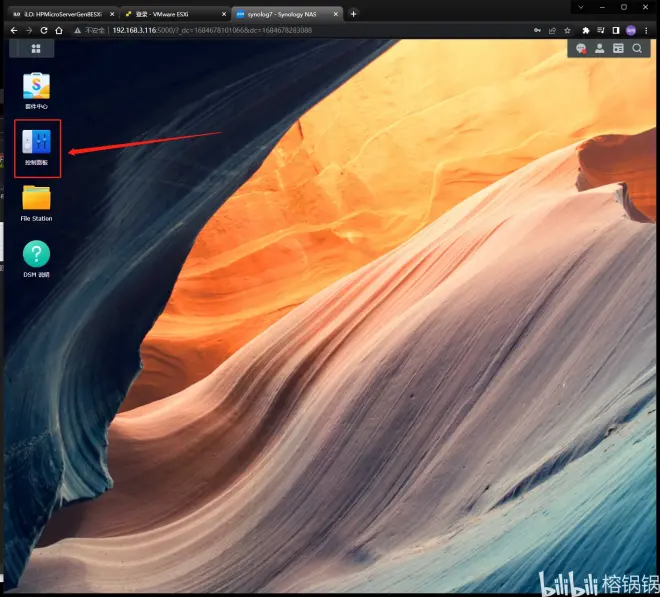Open the saved passwords key icon

click(x=537, y=30)
